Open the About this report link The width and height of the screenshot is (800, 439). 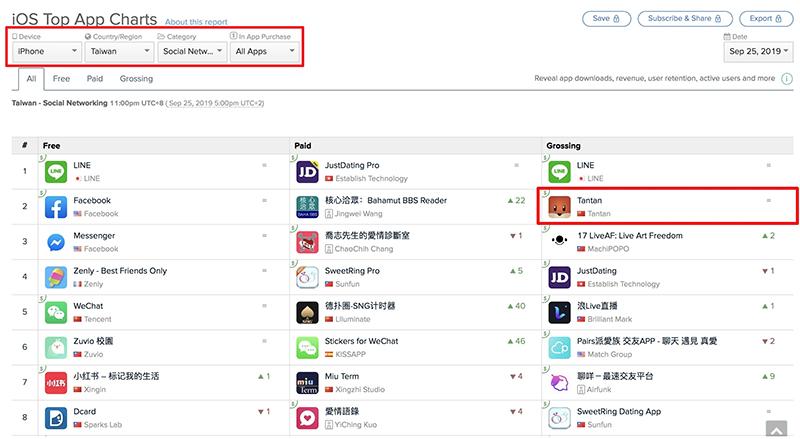196,21
